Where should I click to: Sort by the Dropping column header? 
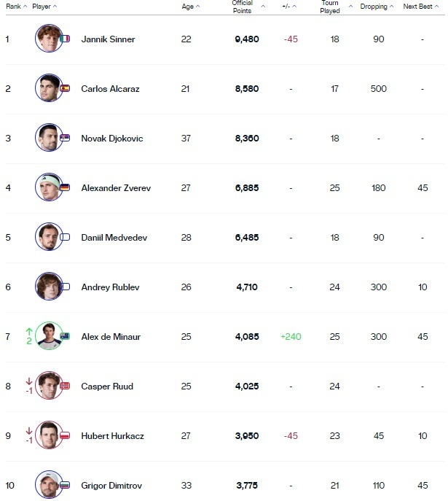click(378, 7)
